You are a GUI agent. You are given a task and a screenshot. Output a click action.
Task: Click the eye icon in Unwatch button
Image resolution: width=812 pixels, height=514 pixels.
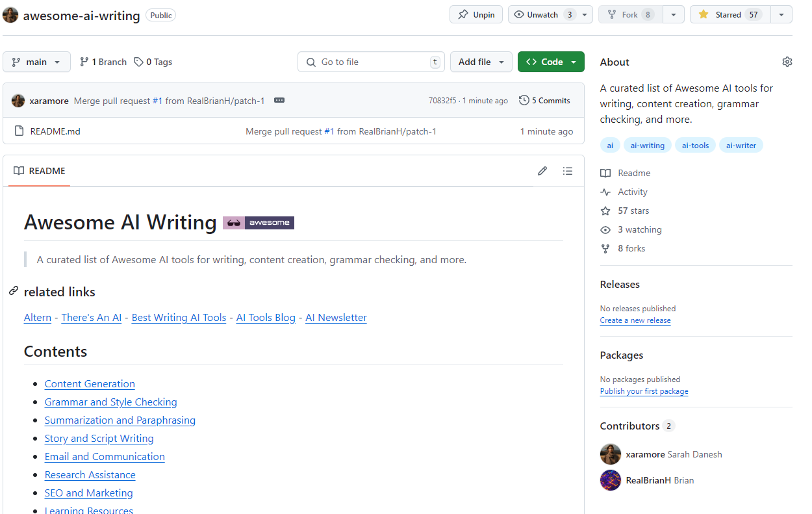[519, 15]
